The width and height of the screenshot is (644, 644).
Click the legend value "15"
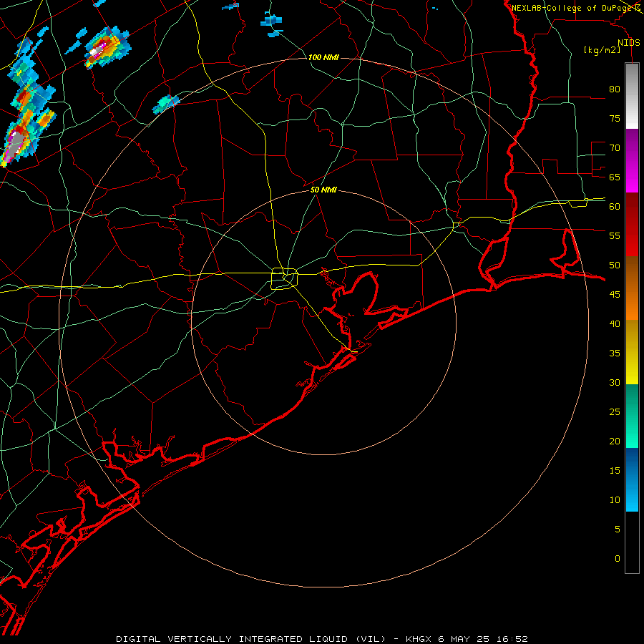tap(615, 471)
